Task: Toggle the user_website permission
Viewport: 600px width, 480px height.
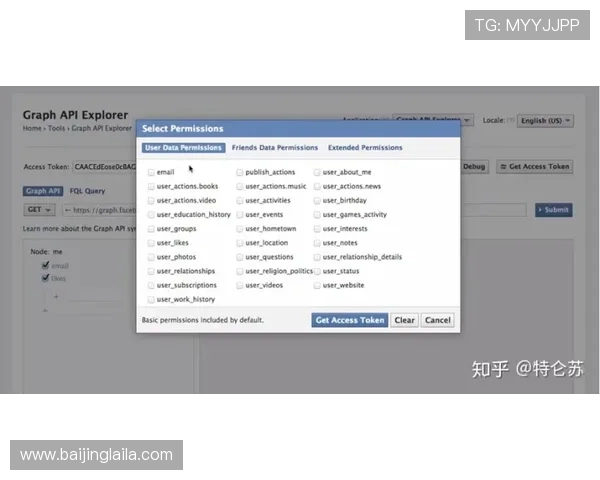Action: point(317,285)
